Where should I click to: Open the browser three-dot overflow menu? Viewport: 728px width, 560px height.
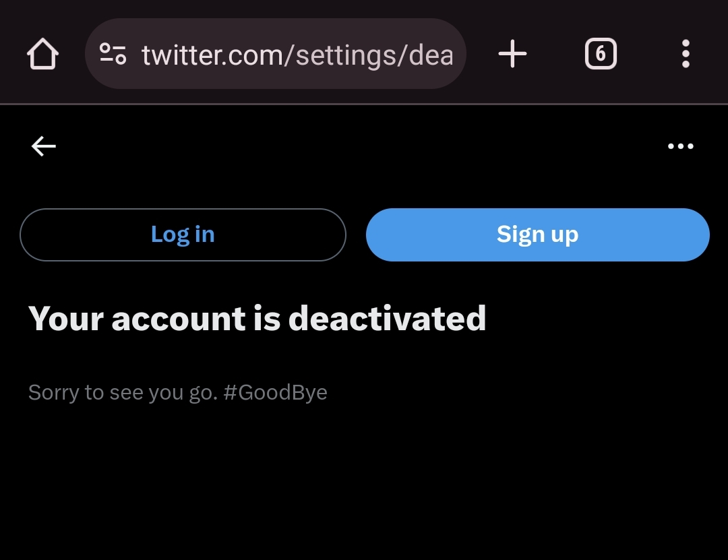[x=686, y=54]
